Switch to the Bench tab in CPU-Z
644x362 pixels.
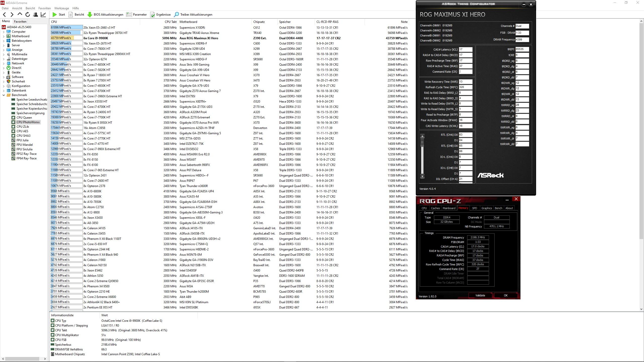[x=498, y=208]
